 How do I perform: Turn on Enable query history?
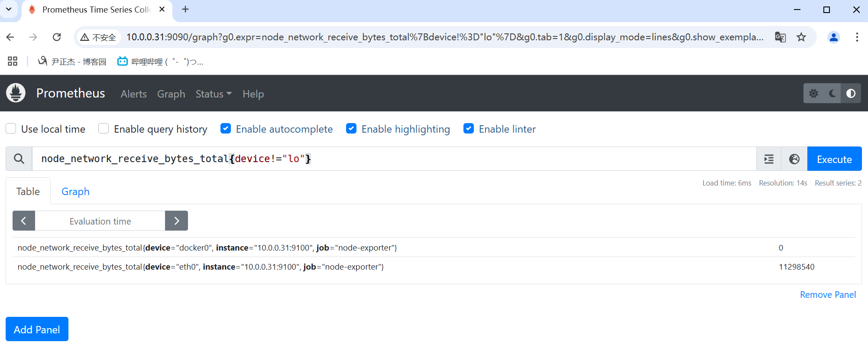coord(104,129)
